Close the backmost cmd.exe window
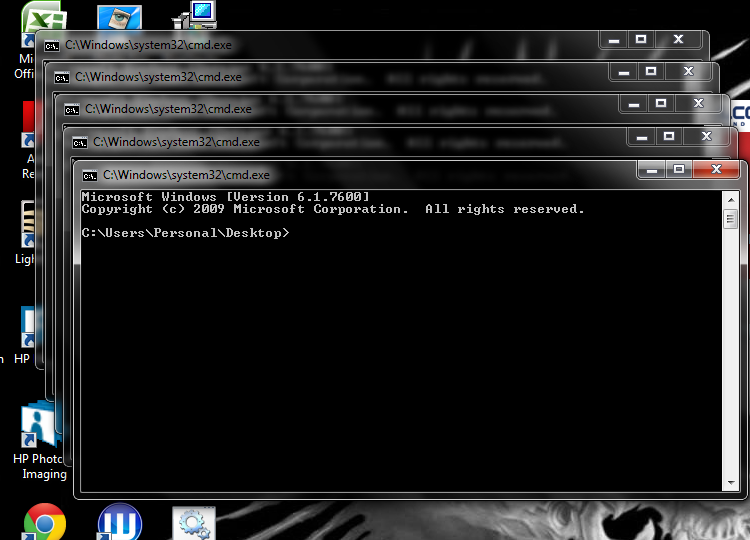The width and height of the screenshot is (750, 540). 678,39
